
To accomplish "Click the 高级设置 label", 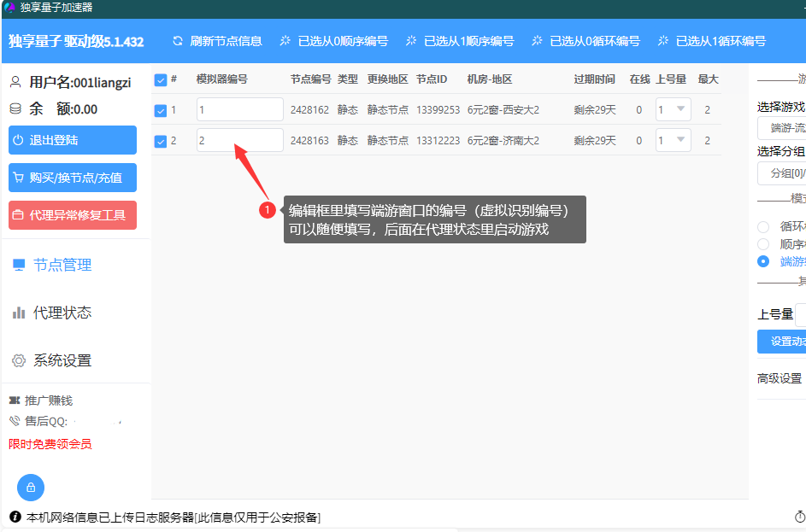I will point(780,379).
